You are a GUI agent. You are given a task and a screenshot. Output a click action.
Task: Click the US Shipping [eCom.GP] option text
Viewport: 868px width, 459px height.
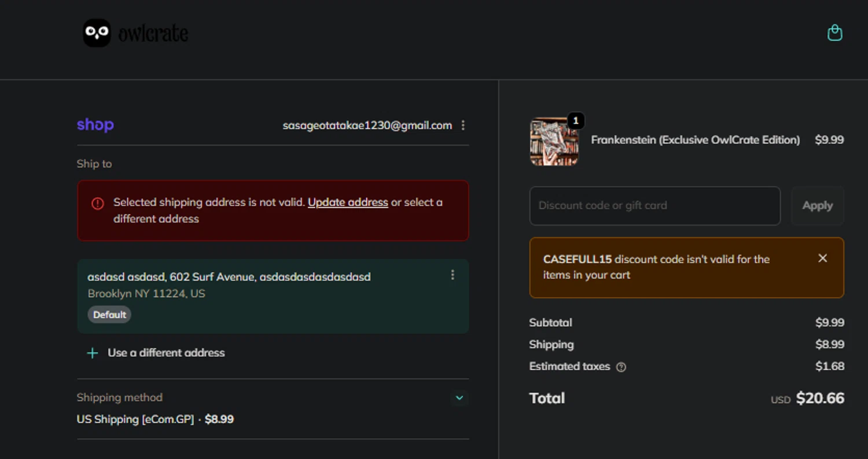click(x=135, y=419)
